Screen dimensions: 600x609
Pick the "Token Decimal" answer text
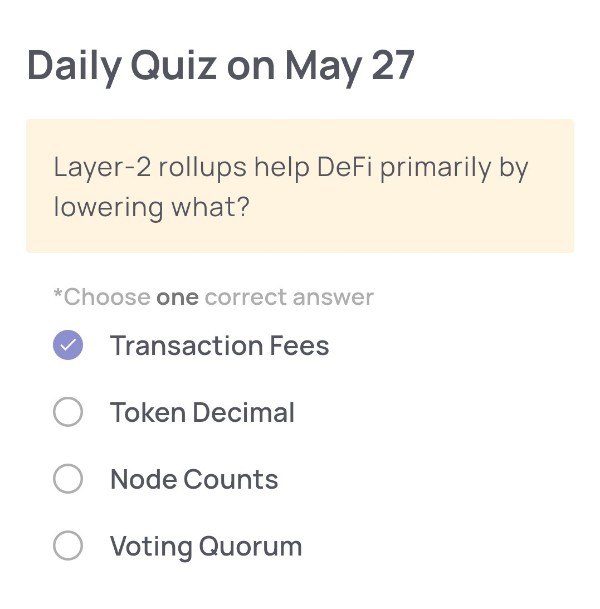click(x=202, y=412)
